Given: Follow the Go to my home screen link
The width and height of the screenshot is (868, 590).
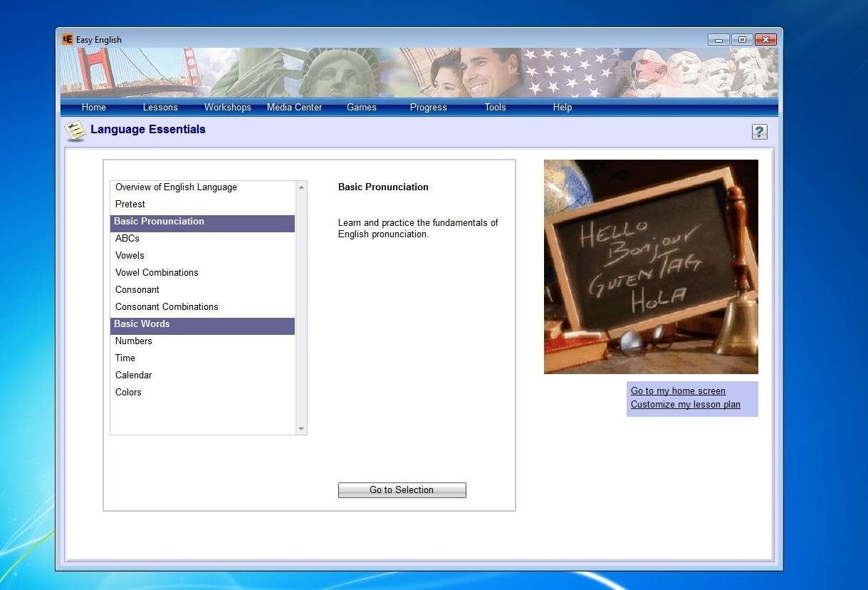Looking at the screenshot, I should point(678,391).
